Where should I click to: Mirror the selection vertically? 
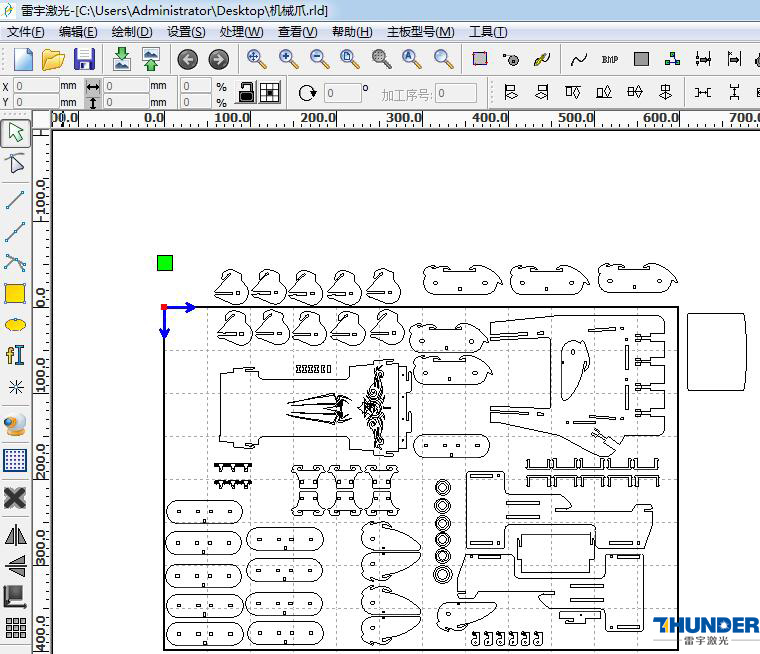pyautogui.click(x=16, y=566)
